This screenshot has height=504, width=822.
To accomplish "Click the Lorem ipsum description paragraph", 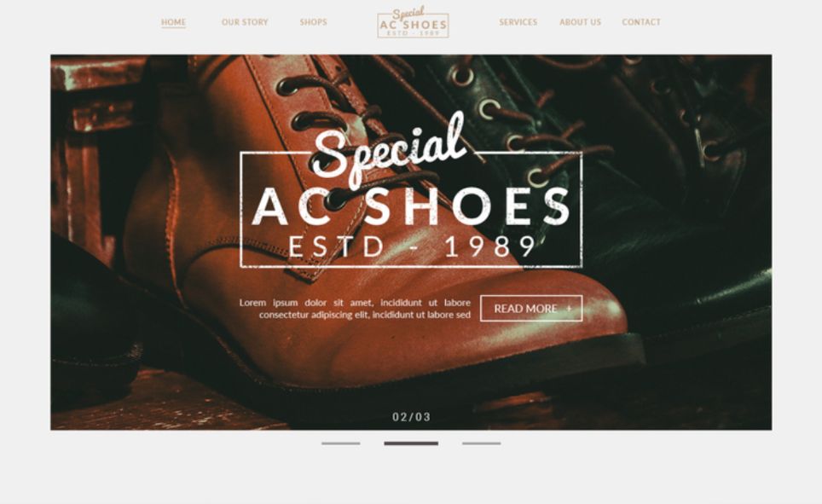I will (x=355, y=309).
